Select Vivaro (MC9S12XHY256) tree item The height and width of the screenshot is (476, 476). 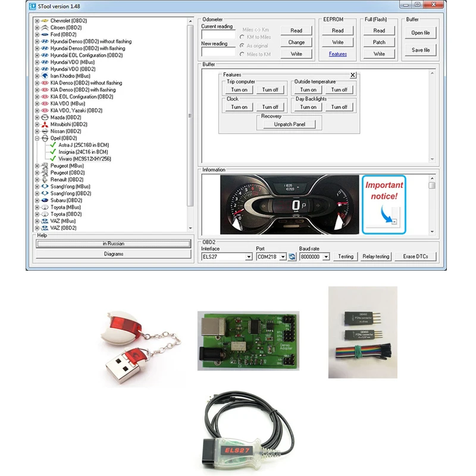point(84,159)
